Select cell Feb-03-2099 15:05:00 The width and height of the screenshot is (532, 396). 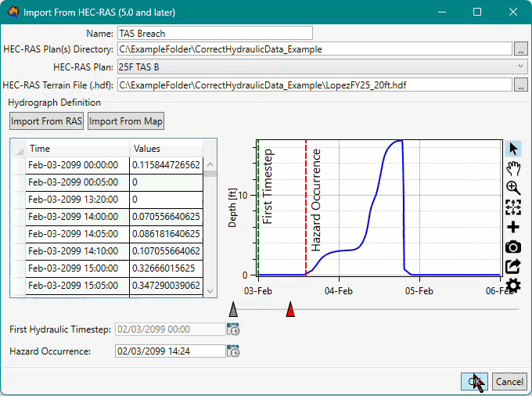(x=77, y=286)
